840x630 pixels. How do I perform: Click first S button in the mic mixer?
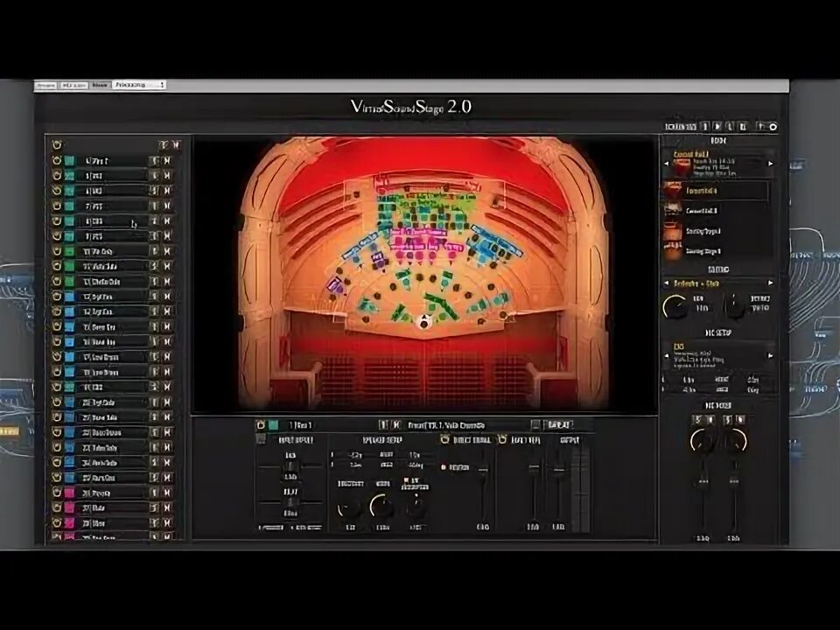[x=697, y=419]
